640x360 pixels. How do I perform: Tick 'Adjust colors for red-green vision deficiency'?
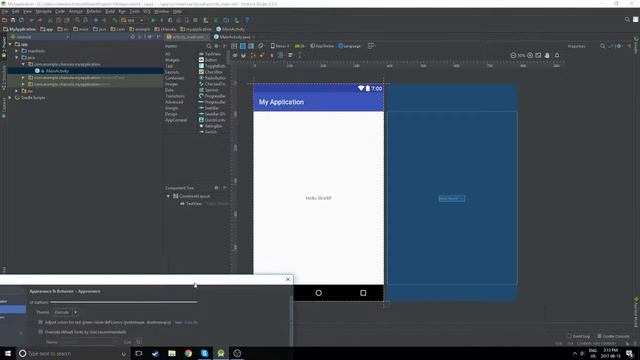pyautogui.click(x=40, y=322)
